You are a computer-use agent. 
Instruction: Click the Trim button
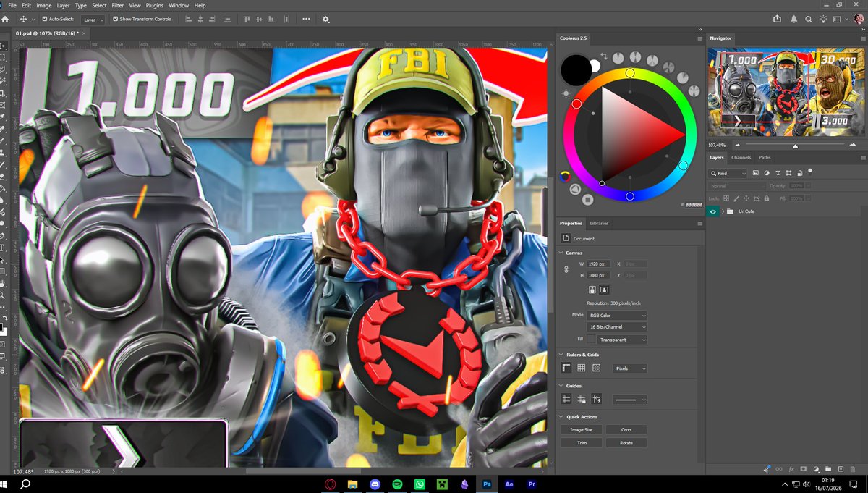click(582, 442)
